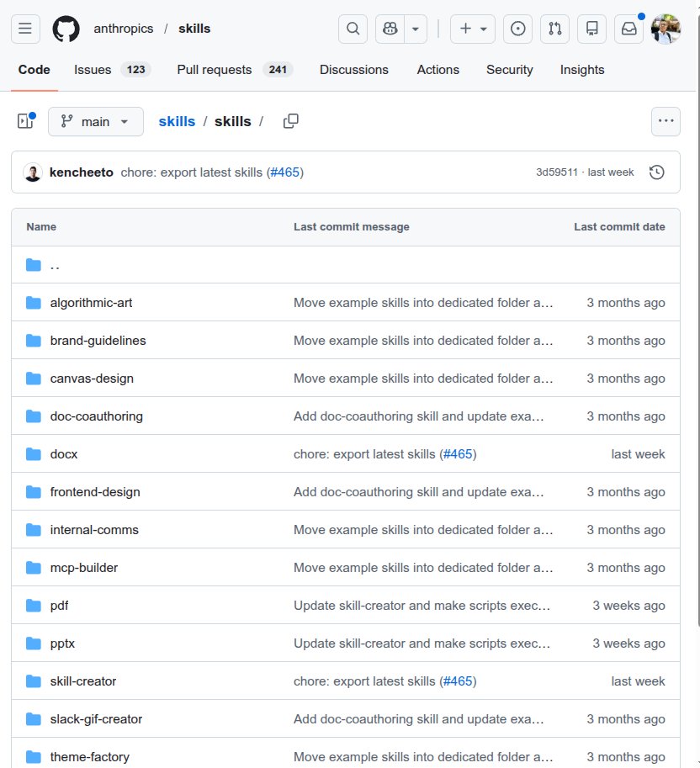Open the hamburger navigation menu
The width and height of the screenshot is (700, 768).
tap(25, 29)
